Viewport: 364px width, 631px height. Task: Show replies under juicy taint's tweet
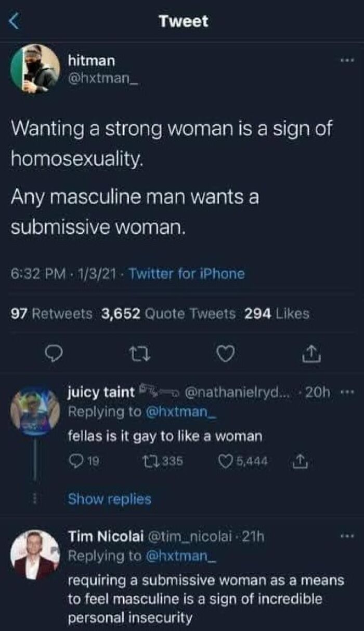(109, 499)
